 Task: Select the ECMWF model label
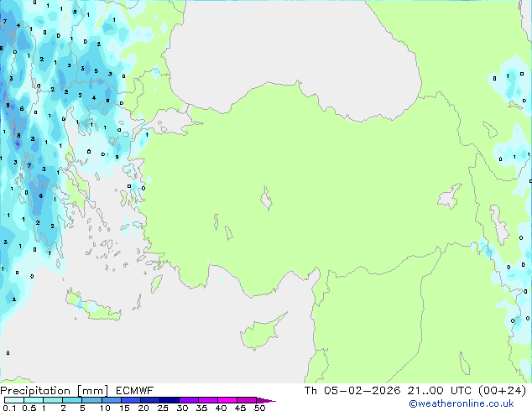[126, 390]
